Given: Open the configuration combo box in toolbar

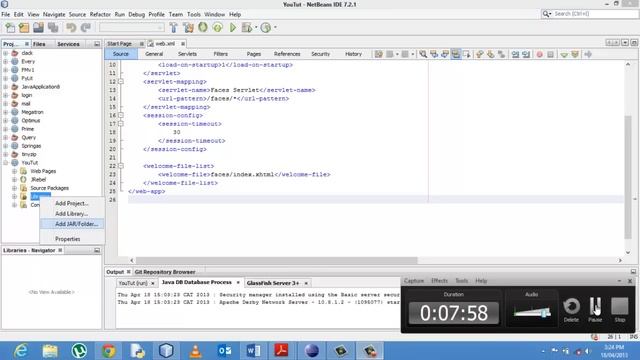Looking at the screenshot, I should pyautogui.click(x=131, y=28).
